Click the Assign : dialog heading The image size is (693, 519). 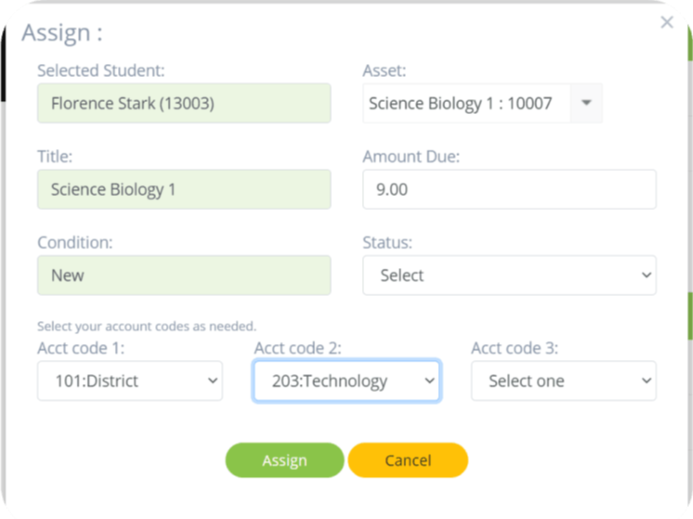(62, 33)
